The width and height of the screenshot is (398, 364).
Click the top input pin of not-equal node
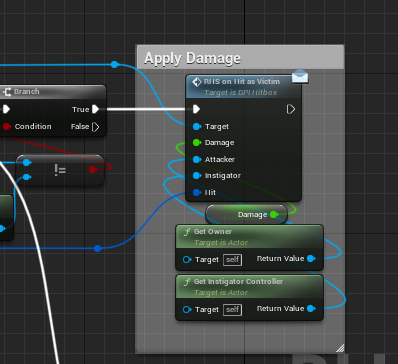[27, 163]
